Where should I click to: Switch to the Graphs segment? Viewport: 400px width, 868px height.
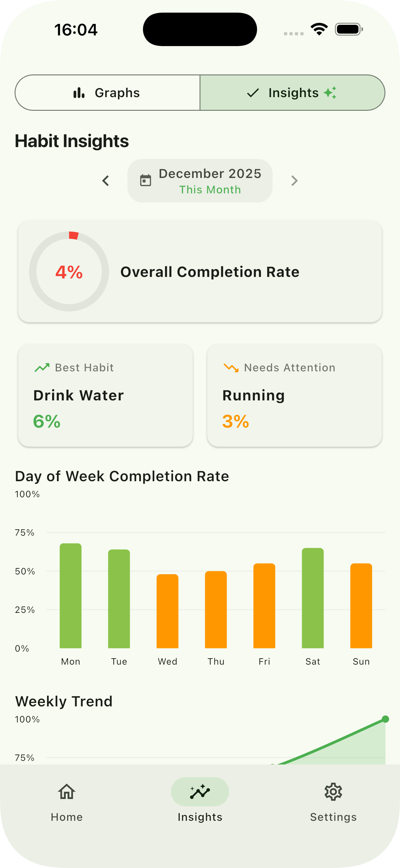point(108,93)
